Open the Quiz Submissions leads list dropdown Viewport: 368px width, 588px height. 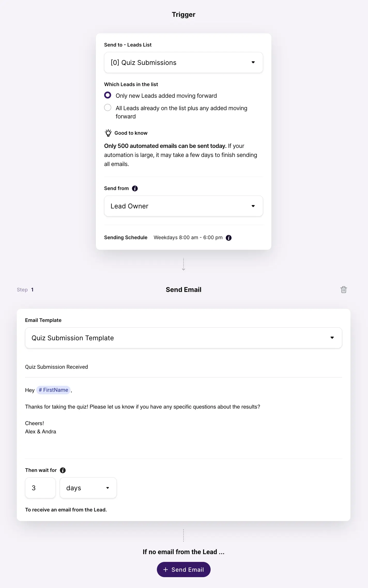183,63
